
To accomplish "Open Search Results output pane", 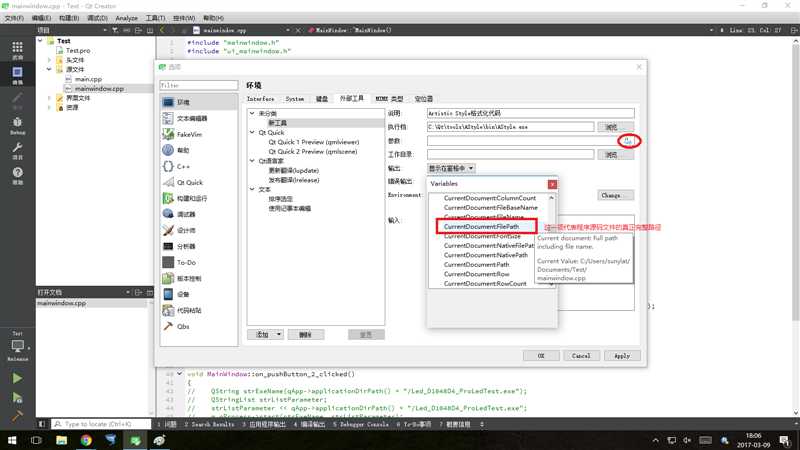I will pyautogui.click(x=210, y=424).
